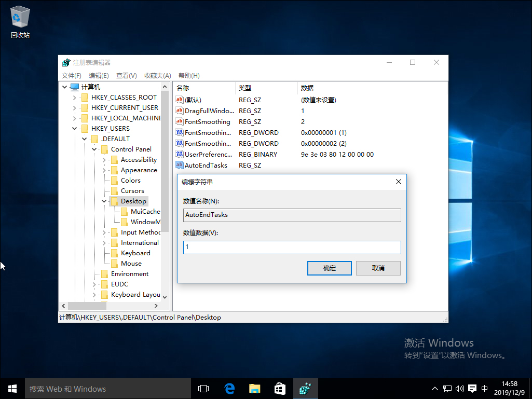The image size is (532, 399).
Task: Open the Windows Store taskbar icon
Action: (280, 388)
